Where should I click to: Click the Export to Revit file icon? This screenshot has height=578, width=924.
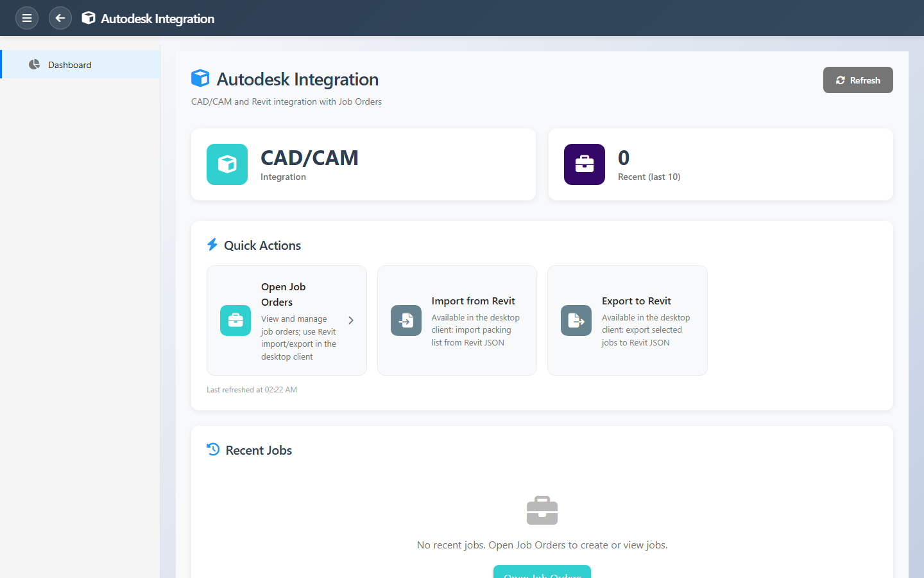click(576, 320)
